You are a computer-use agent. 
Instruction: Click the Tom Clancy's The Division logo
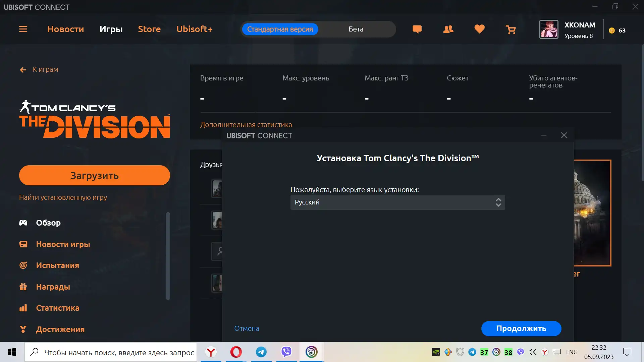(x=95, y=119)
